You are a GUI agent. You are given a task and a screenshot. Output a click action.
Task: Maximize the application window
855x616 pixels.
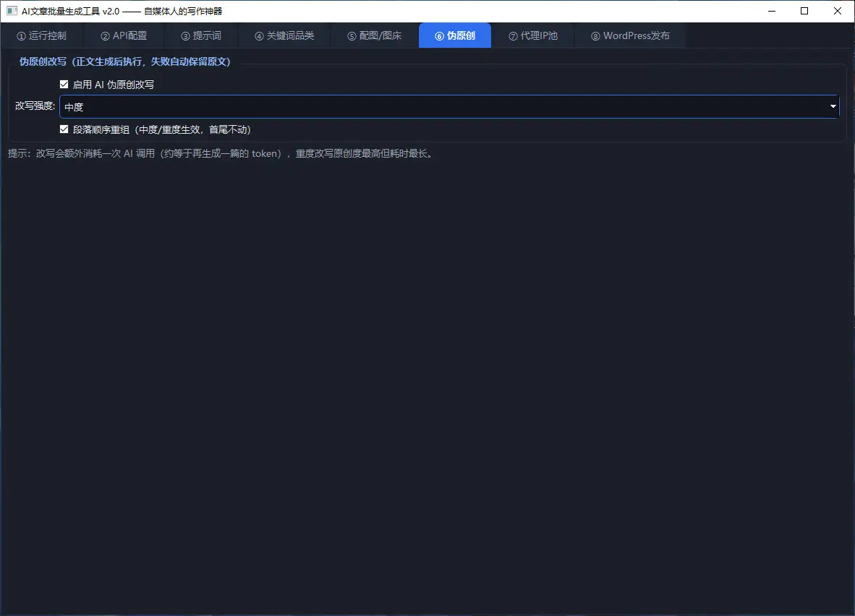click(x=804, y=11)
